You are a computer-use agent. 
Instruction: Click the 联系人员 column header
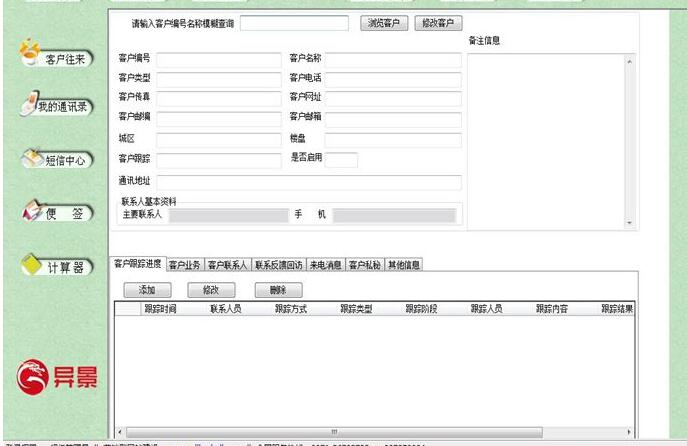(x=226, y=309)
